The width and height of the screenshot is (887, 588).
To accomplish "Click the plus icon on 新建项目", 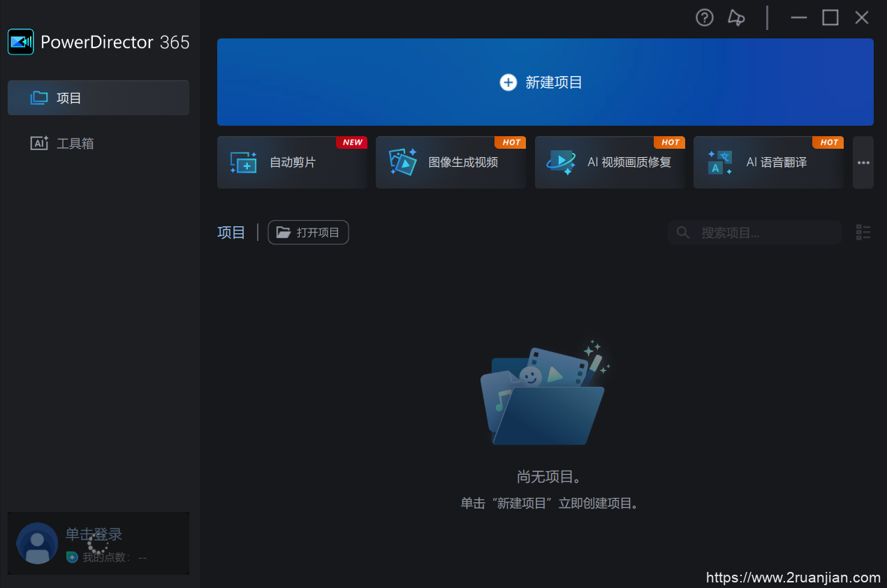I will (x=508, y=82).
